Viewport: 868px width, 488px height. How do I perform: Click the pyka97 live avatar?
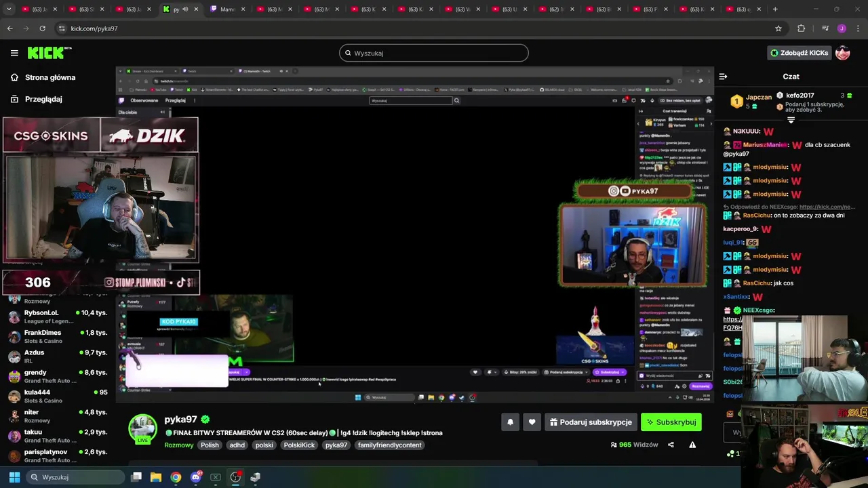[x=143, y=430]
